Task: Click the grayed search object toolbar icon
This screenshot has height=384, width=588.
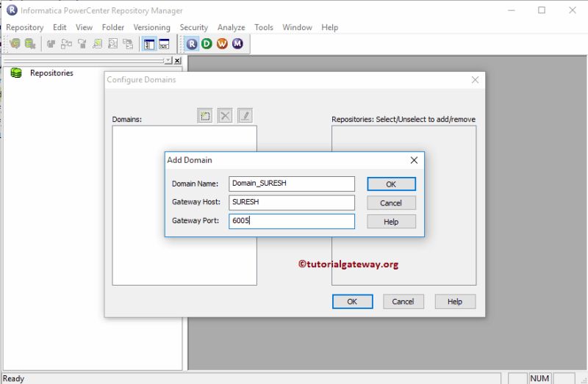Action: (112, 44)
